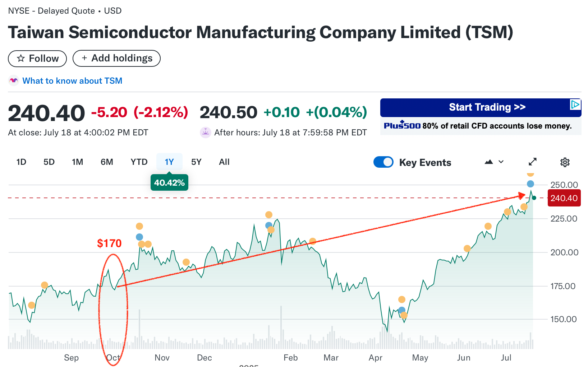
Task: Click the plus icon in Add holdings
Action: pyautogui.click(x=84, y=58)
